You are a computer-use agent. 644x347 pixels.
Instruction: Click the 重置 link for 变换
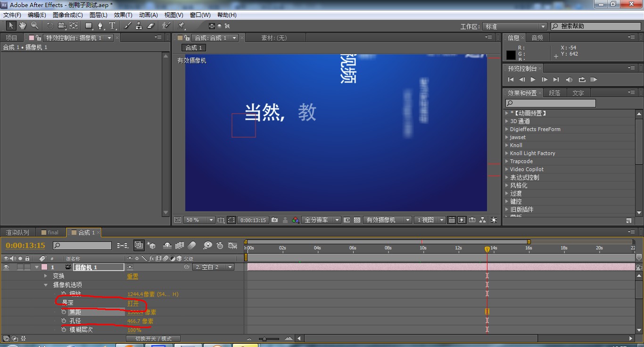(x=133, y=276)
